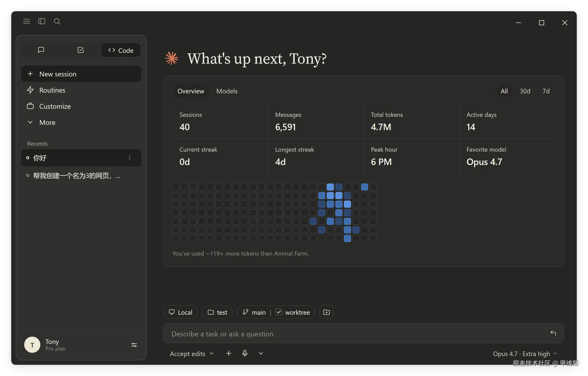
Task: Click the microphone voice input icon
Action: 245,353
